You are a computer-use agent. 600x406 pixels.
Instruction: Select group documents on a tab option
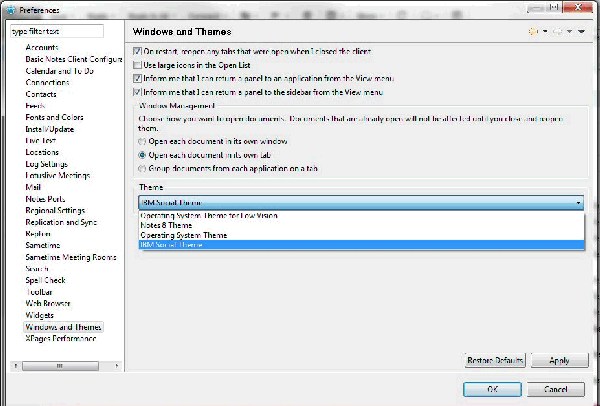click(x=140, y=170)
